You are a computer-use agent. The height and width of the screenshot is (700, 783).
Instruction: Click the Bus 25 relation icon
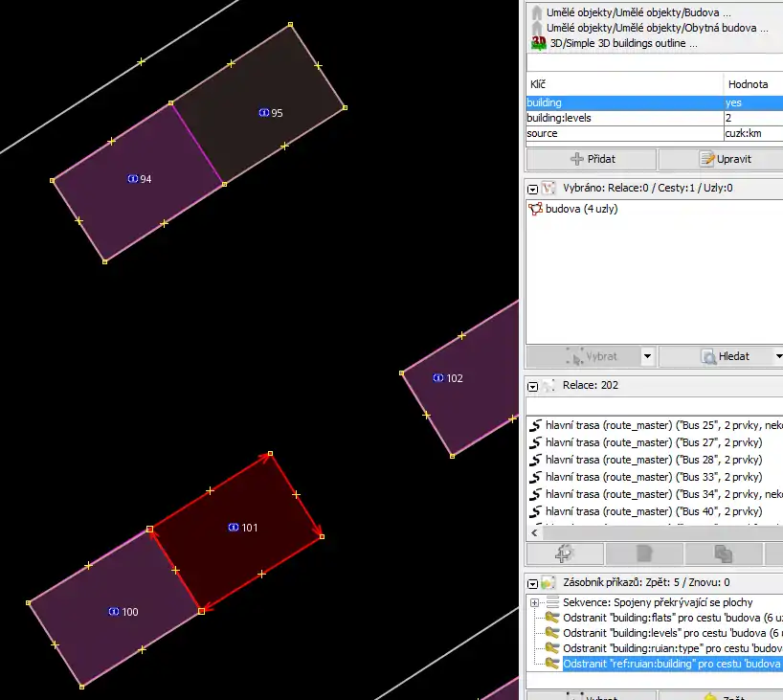[536, 425]
